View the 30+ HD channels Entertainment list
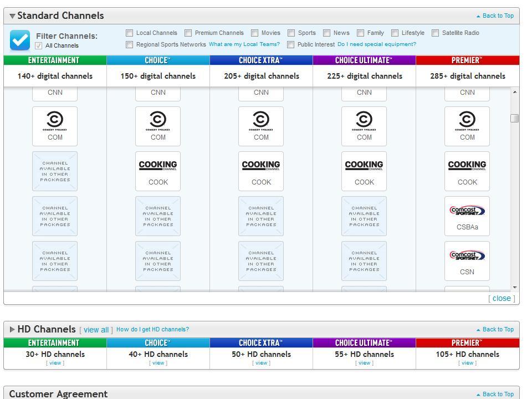This screenshot has height=399, width=532. pyautogui.click(x=55, y=362)
